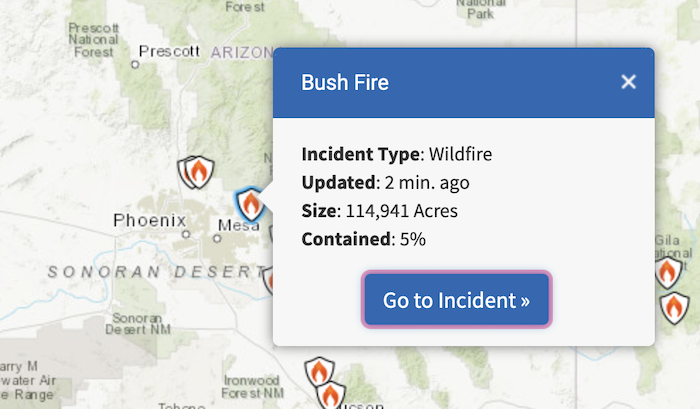
Task: Click the partly hidden fire marker right of Mesa
Action: click(271, 234)
